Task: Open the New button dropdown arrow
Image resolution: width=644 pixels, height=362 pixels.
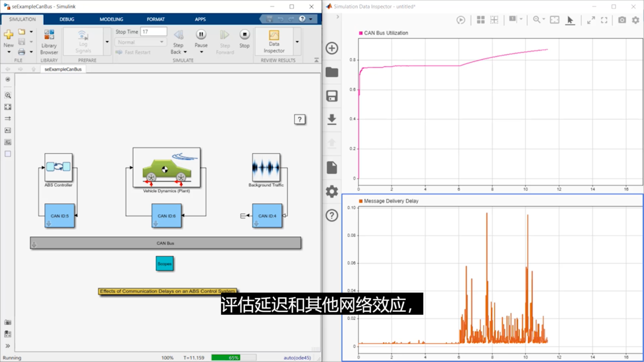Action: click(x=9, y=52)
